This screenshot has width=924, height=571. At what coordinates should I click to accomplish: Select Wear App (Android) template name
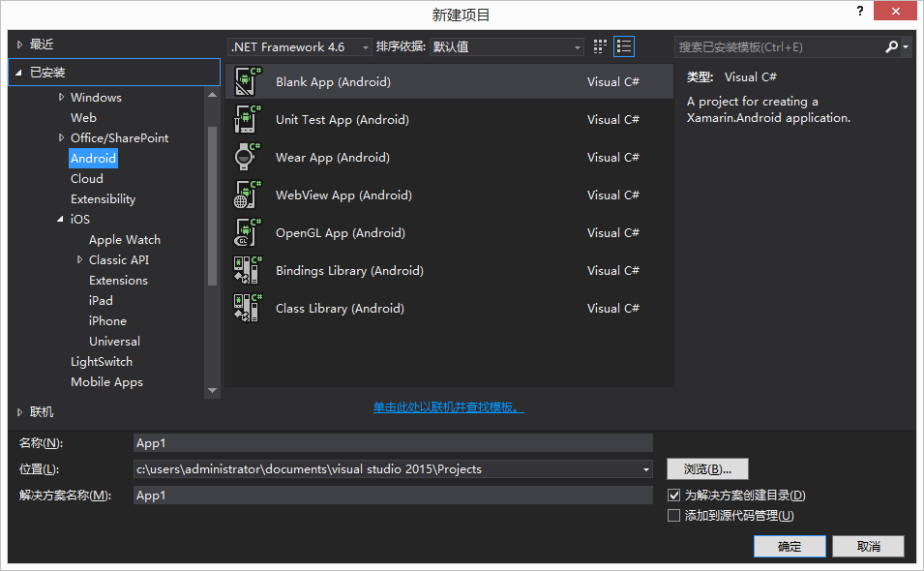[333, 158]
